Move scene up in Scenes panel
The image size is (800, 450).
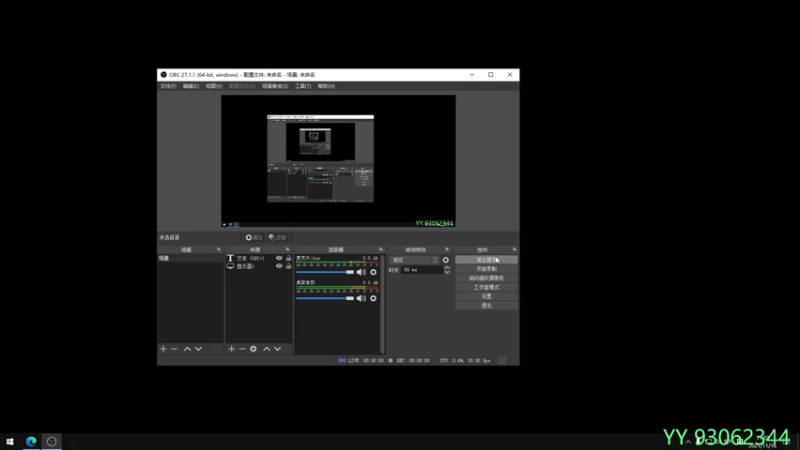(x=187, y=349)
